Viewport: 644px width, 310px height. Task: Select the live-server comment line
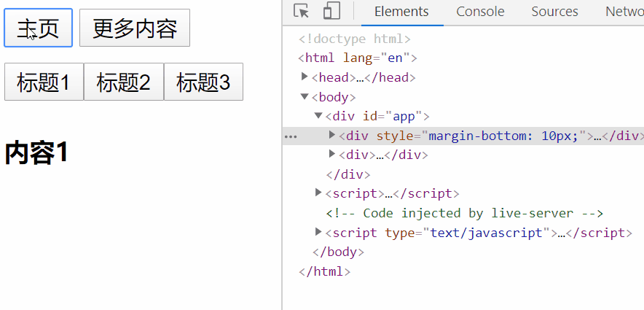tap(465, 214)
